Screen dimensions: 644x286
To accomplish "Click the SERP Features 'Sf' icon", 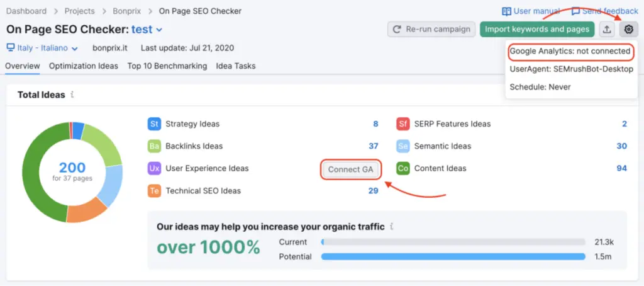I will (403, 124).
